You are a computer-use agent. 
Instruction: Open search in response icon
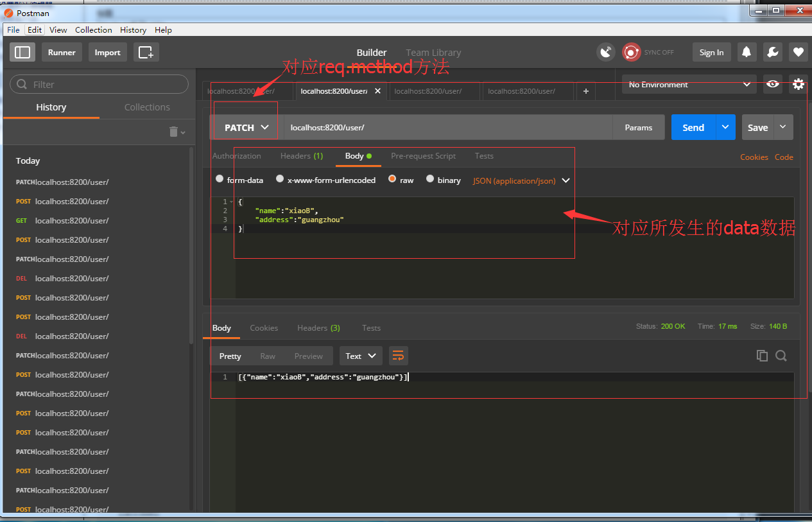point(781,356)
